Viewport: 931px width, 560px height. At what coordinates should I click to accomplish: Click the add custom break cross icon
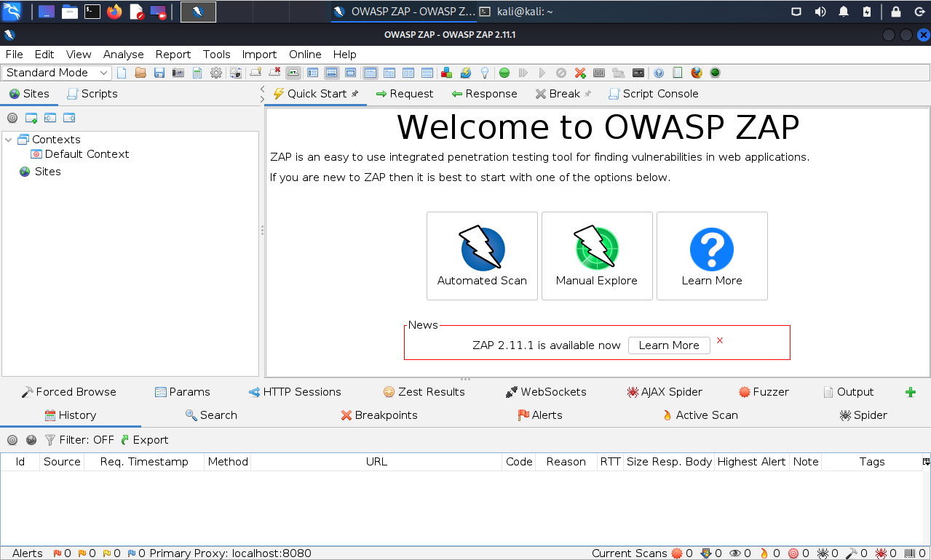(x=580, y=73)
